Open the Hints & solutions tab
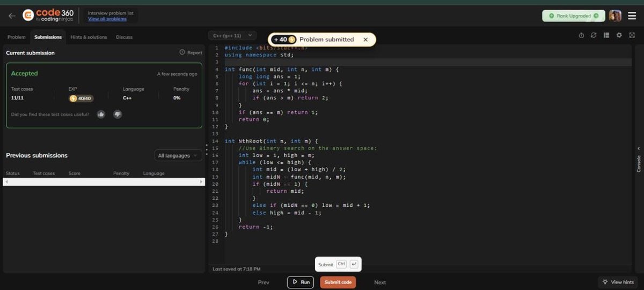This screenshot has height=290, width=644. pyautogui.click(x=89, y=37)
